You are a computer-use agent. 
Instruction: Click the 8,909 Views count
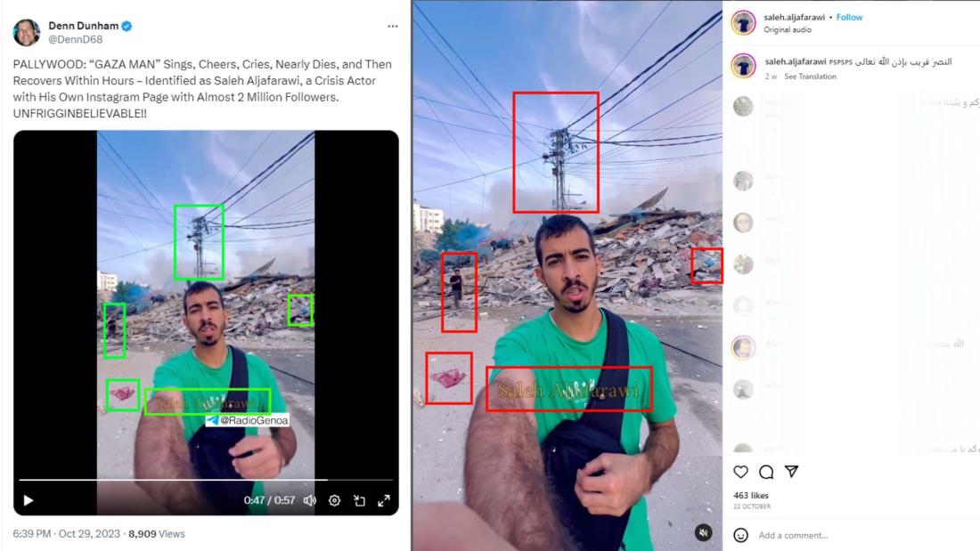157,533
